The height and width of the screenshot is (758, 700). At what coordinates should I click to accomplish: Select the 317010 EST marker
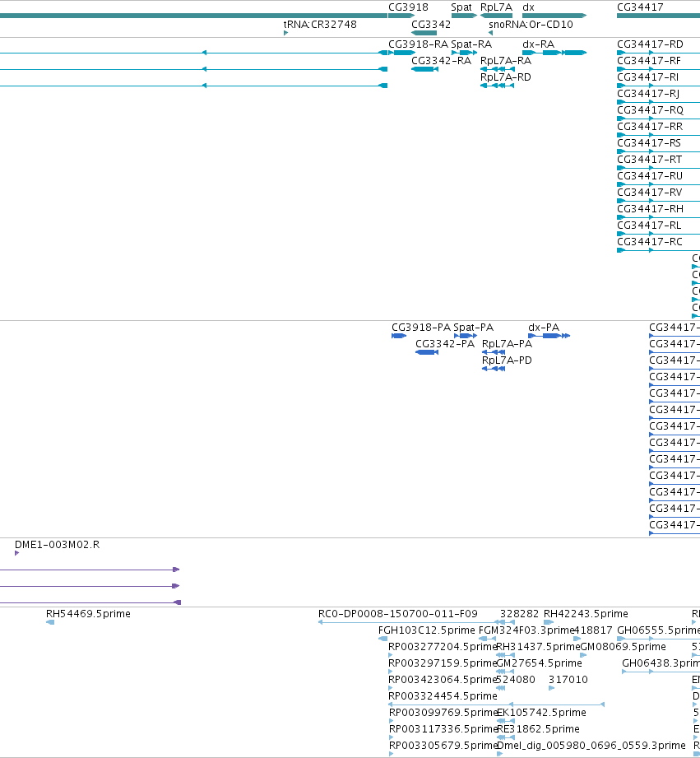click(x=552, y=688)
